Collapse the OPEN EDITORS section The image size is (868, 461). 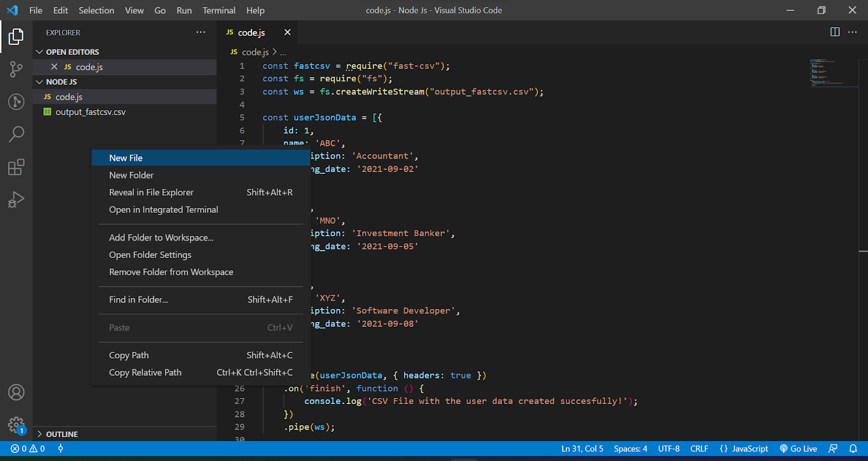coord(124,52)
